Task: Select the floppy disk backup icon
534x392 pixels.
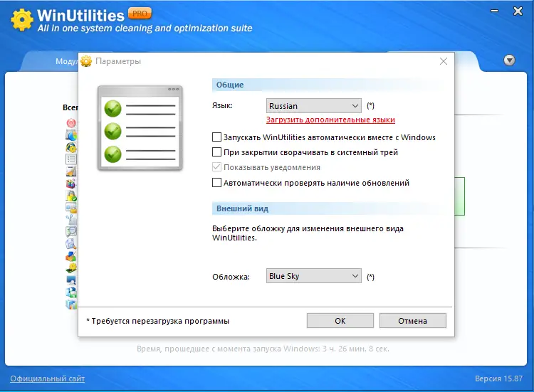Action: click(x=71, y=292)
